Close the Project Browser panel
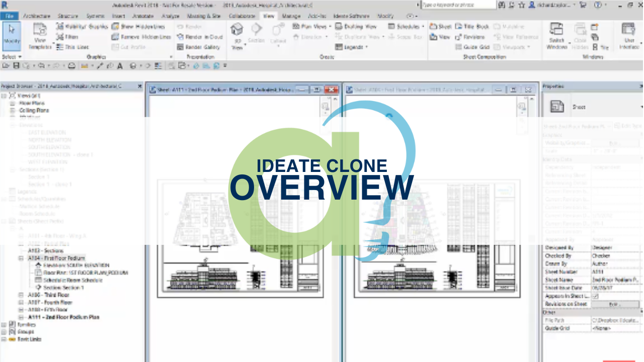The height and width of the screenshot is (362, 644). coord(140,86)
